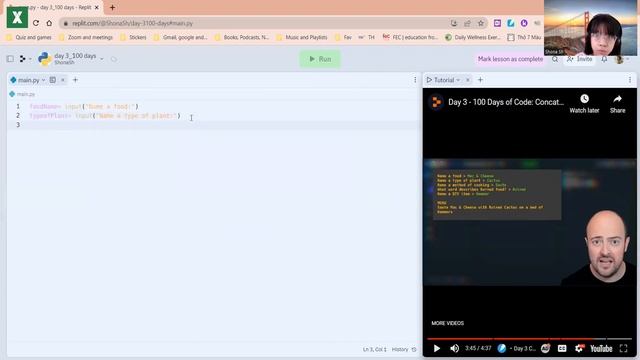Open the workspace search icon
Screen dimensions: 640x360
click(x=555, y=59)
